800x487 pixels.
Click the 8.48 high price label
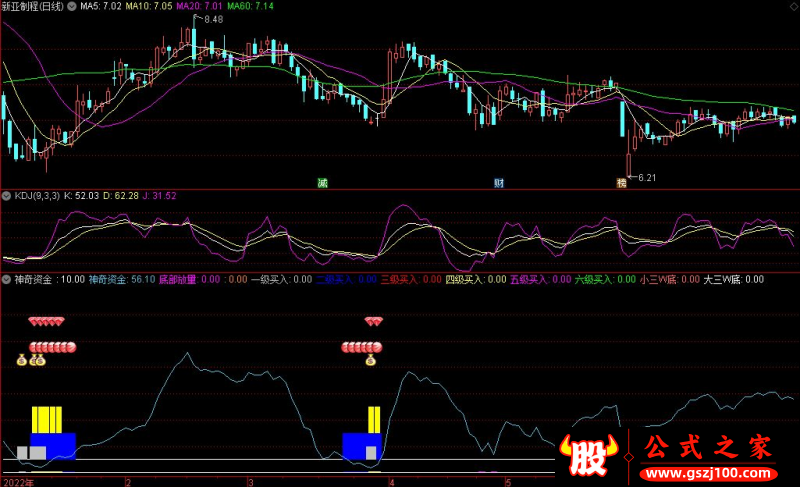click(214, 19)
